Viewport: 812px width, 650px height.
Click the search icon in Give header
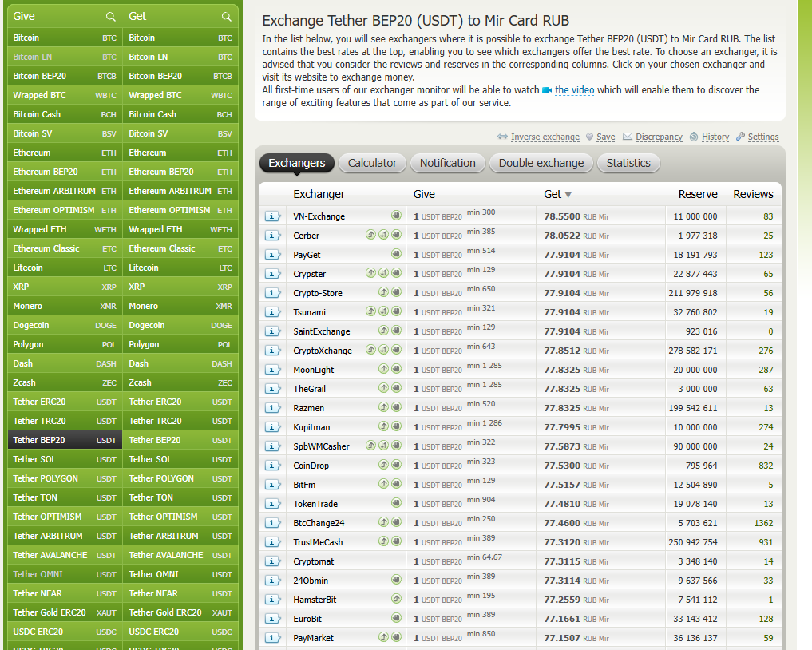click(110, 17)
